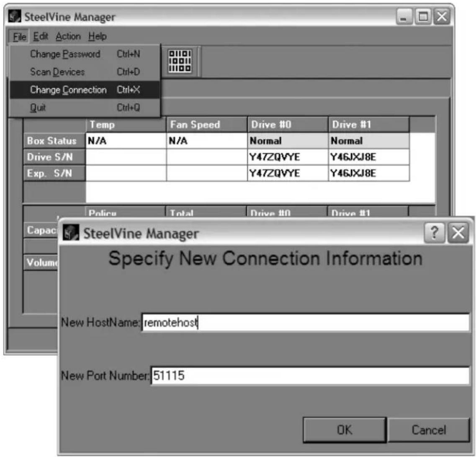Click the binary grid toolbar icon
This screenshot has width=476, height=457.
[180, 61]
